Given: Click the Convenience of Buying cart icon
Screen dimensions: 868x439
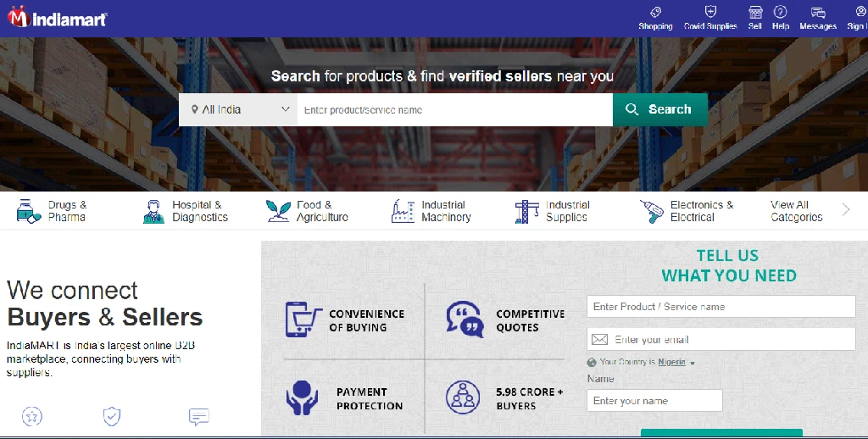Looking at the screenshot, I should click(x=303, y=320).
